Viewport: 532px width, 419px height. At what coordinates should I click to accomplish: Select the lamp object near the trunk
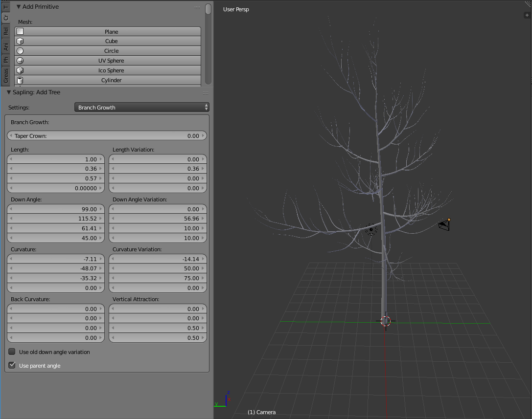(371, 229)
